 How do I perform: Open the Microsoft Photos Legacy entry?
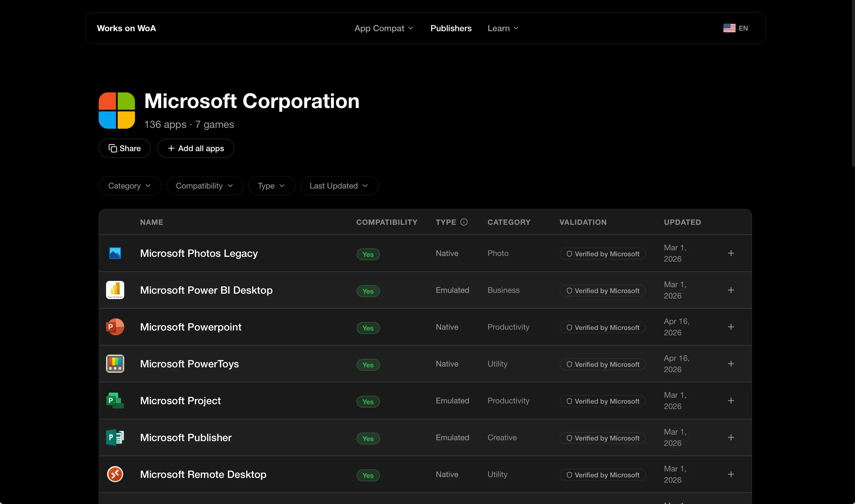coord(199,253)
